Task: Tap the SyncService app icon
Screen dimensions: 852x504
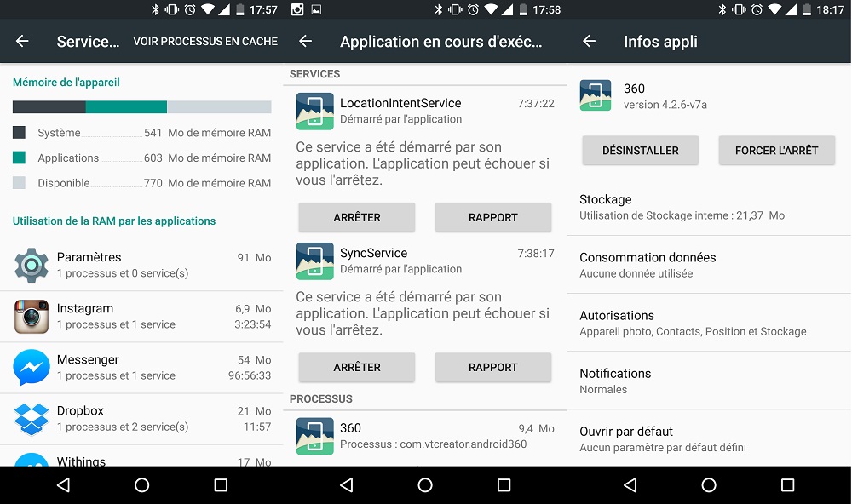Action: [x=314, y=261]
